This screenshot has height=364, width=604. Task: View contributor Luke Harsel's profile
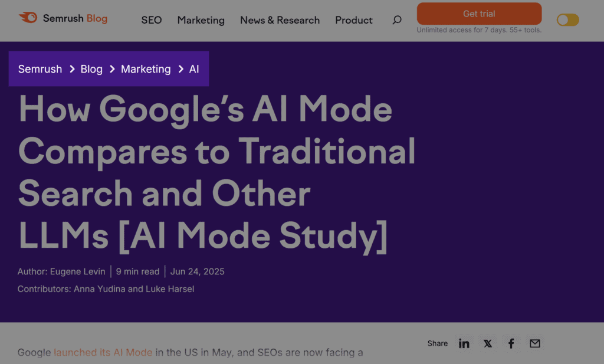click(169, 288)
